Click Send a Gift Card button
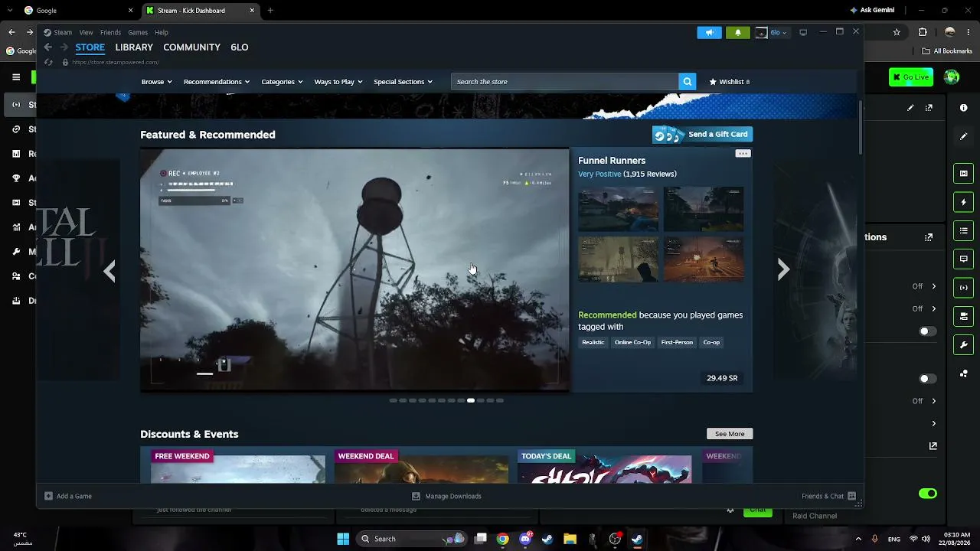The image size is (980, 551). (702, 135)
